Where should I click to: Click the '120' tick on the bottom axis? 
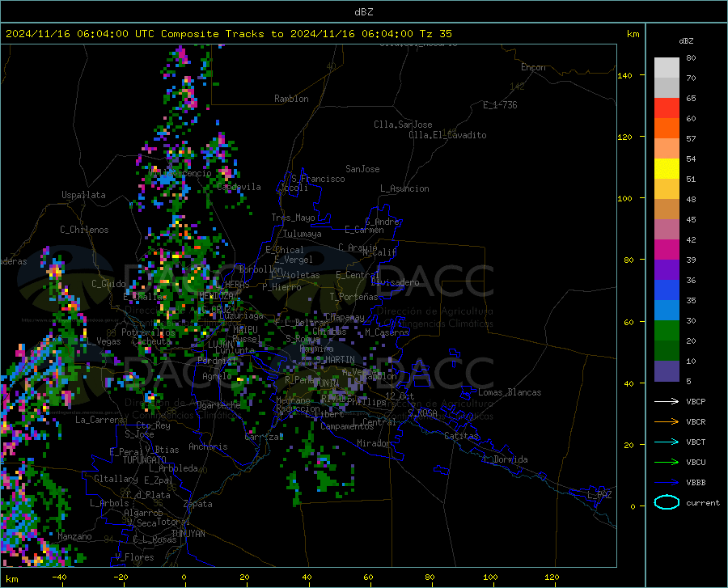[552, 577]
